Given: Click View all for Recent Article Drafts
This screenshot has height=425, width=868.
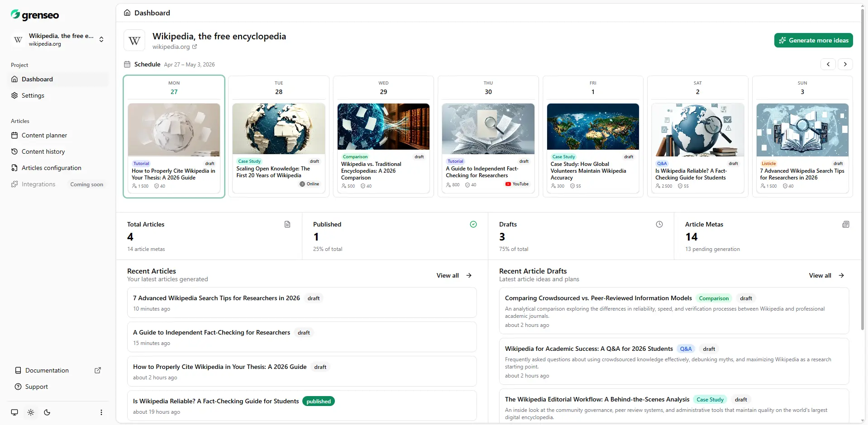Looking at the screenshot, I should pyautogui.click(x=826, y=275).
